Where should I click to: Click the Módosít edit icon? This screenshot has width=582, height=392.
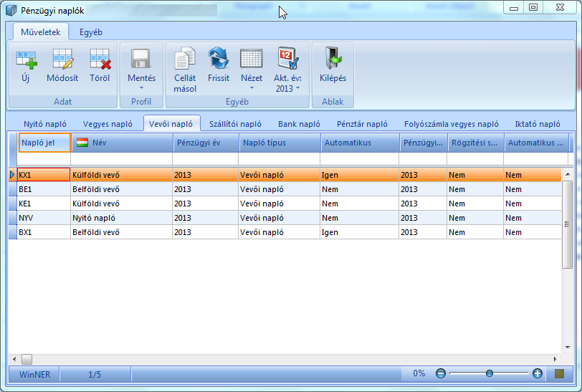[x=62, y=59]
